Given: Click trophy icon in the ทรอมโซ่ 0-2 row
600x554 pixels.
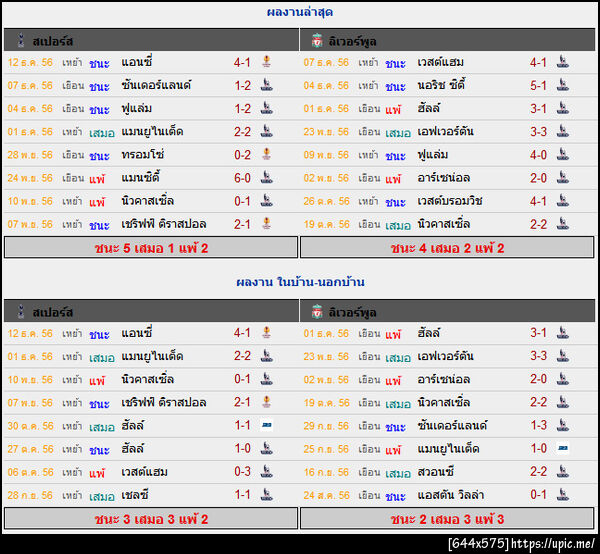Looking at the screenshot, I should pyautogui.click(x=266, y=154).
